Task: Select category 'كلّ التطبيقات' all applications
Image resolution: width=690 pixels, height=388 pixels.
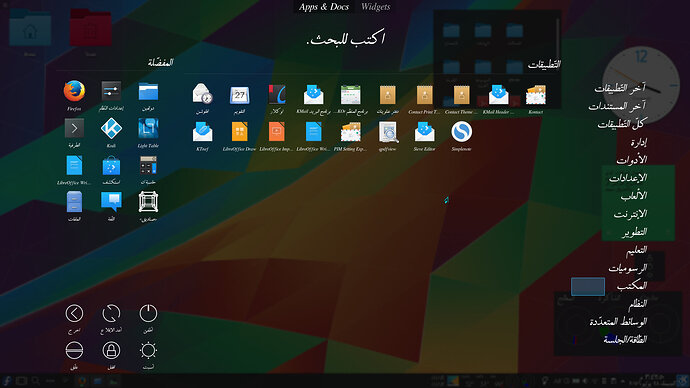Action: (x=622, y=124)
